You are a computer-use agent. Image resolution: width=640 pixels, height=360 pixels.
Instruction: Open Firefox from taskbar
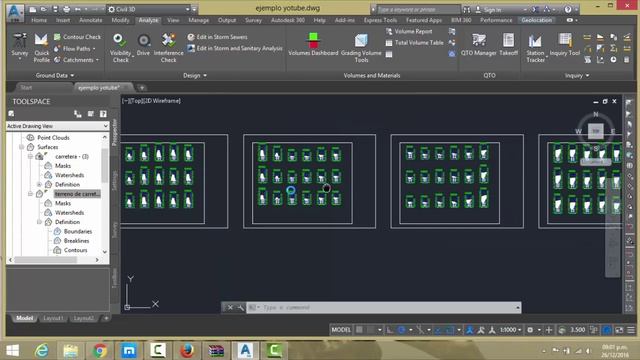point(187,350)
